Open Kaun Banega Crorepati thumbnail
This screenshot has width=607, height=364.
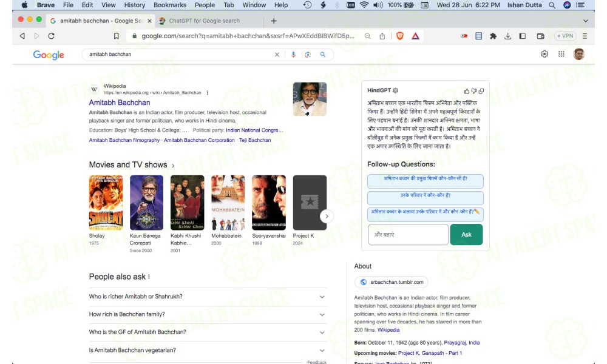click(x=146, y=203)
